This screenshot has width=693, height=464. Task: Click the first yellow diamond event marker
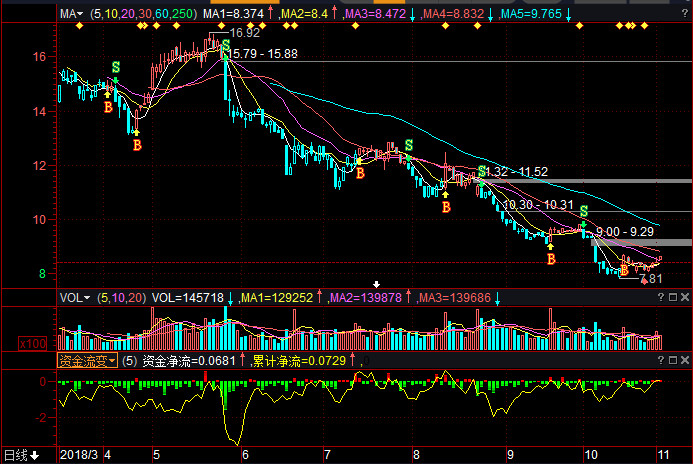pyautogui.click(x=68, y=26)
